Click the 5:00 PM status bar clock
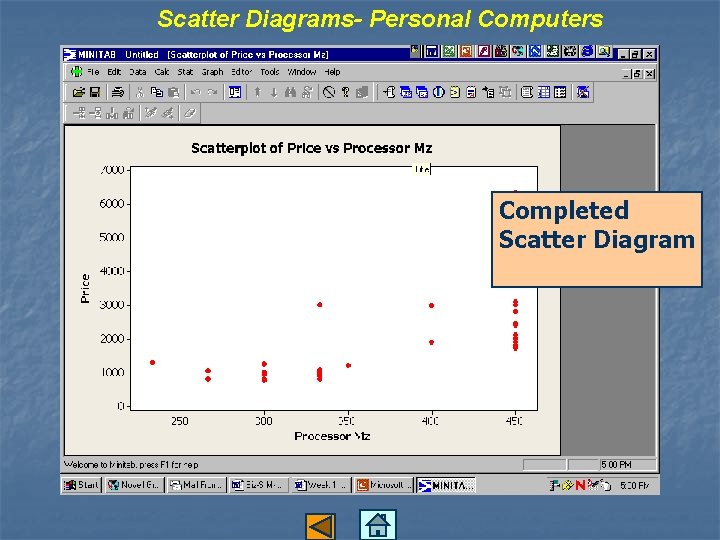 click(x=616, y=465)
